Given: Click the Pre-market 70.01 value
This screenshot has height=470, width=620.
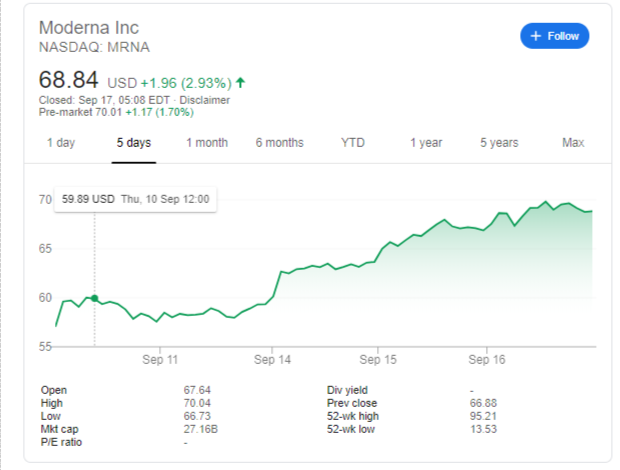Looking at the screenshot, I should coord(80,112).
